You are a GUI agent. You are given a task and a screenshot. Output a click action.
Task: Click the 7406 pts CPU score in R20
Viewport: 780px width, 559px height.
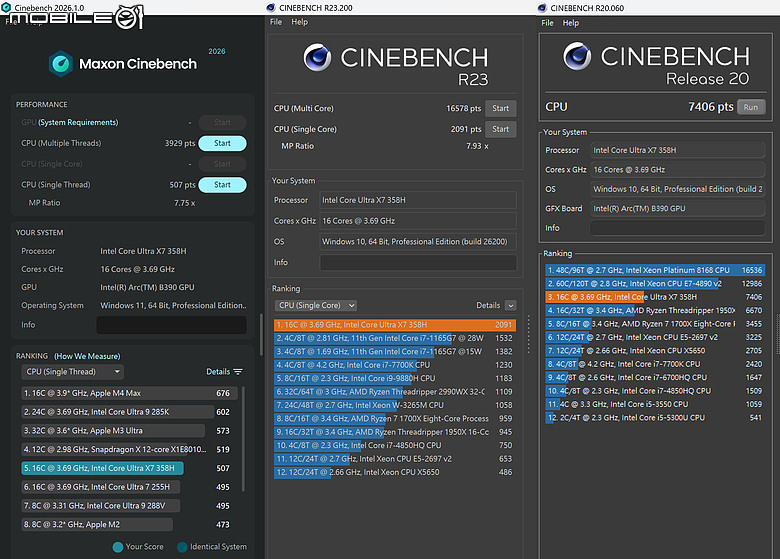[710, 107]
